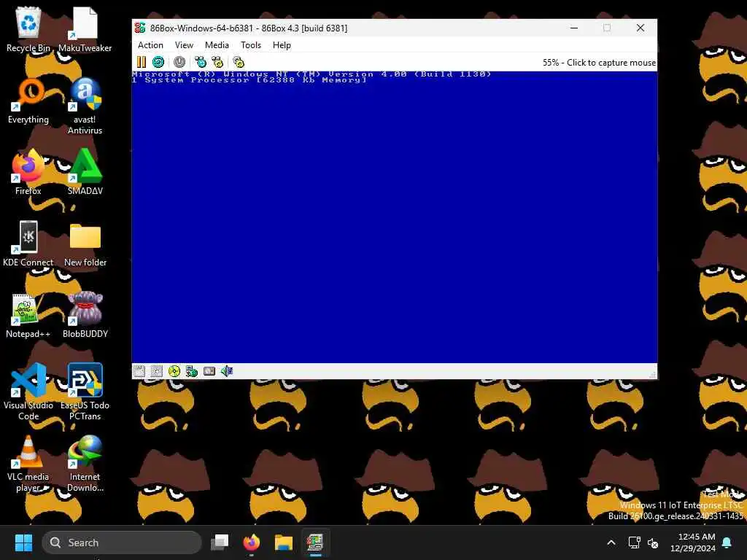Select EaseUS Todo PCTrans desktop icon
The image size is (747, 560).
point(85,392)
